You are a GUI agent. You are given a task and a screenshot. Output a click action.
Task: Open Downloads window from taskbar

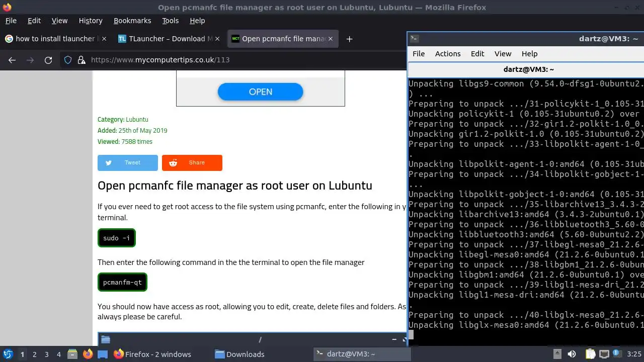[x=239, y=354]
